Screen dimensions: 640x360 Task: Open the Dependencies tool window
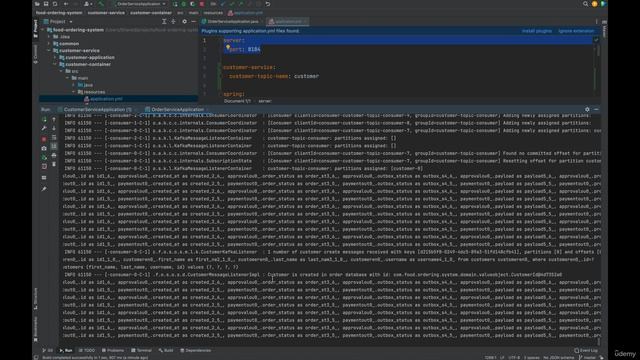pos(196,350)
